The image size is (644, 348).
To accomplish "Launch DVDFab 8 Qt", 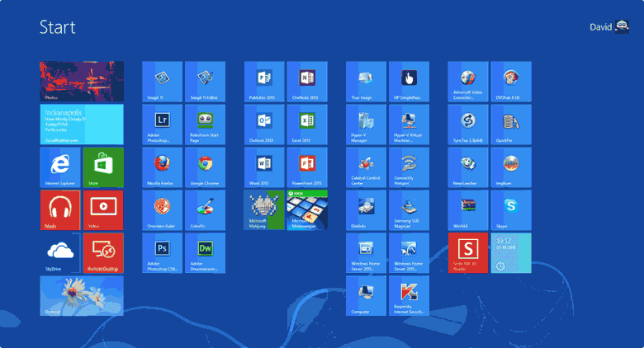I will click(x=511, y=82).
